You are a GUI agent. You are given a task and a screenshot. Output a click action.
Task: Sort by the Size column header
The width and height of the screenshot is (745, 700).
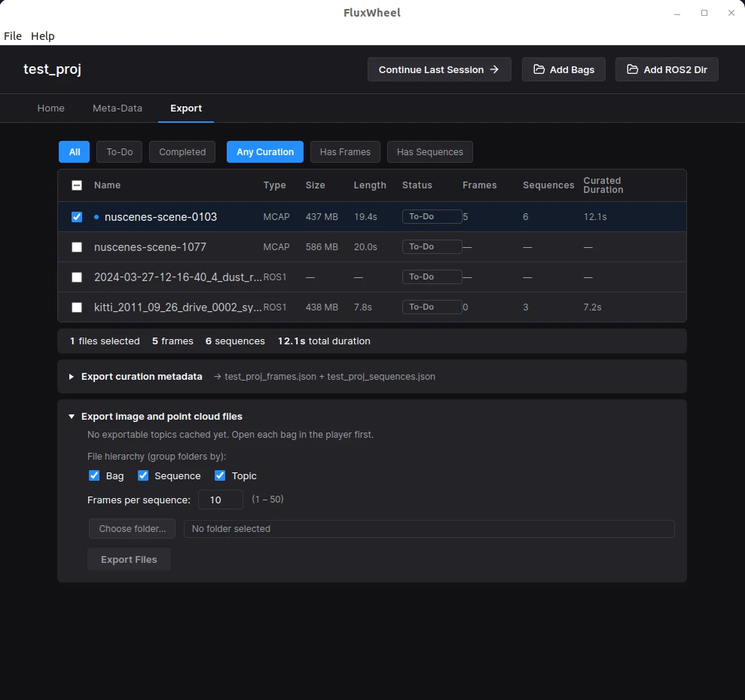click(316, 185)
